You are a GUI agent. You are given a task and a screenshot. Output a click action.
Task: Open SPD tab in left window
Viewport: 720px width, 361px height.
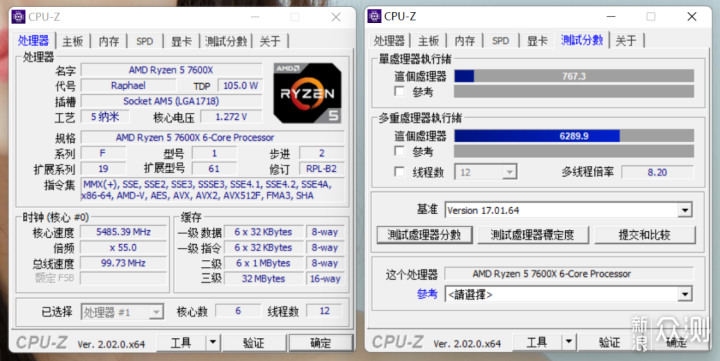[x=145, y=41]
